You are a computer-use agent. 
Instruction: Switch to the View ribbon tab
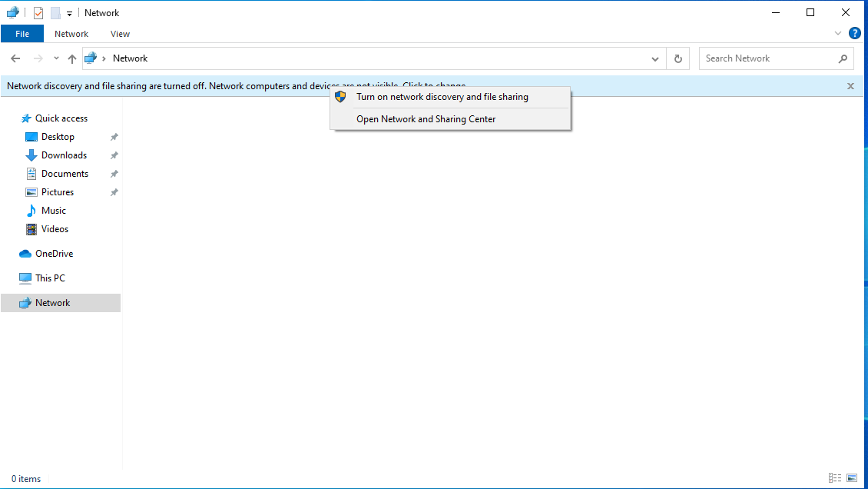tap(120, 33)
